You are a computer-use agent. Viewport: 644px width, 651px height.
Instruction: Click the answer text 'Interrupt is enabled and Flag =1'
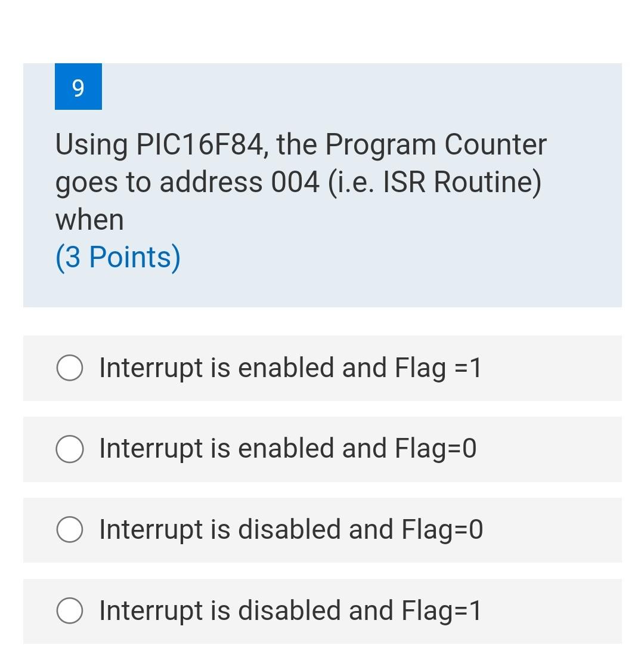(290, 368)
